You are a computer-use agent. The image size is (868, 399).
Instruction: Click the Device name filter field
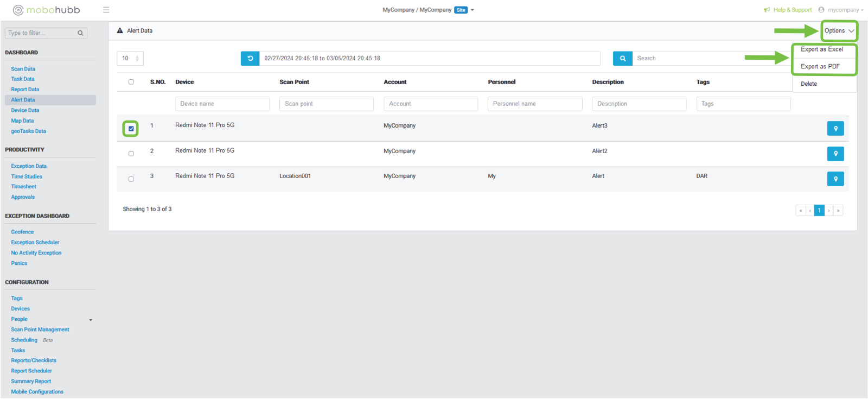coord(222,104)
